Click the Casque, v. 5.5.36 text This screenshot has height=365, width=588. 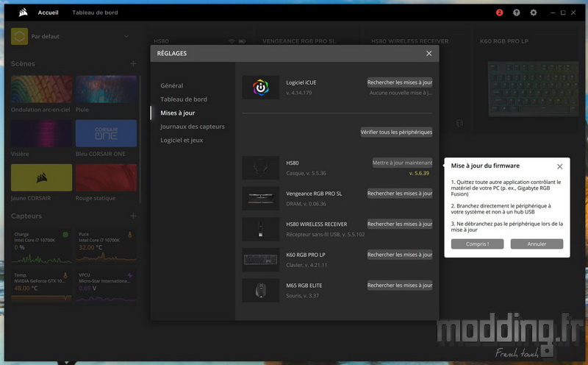click(x=306, y=173)
